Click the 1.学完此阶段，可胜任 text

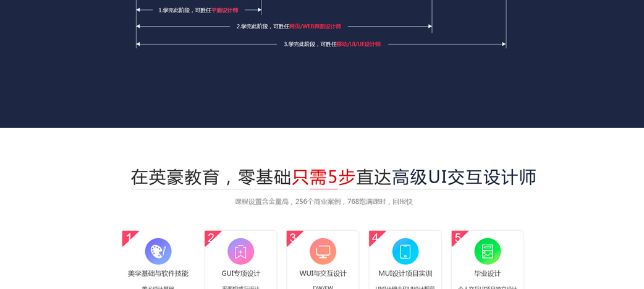click(185, 11)
